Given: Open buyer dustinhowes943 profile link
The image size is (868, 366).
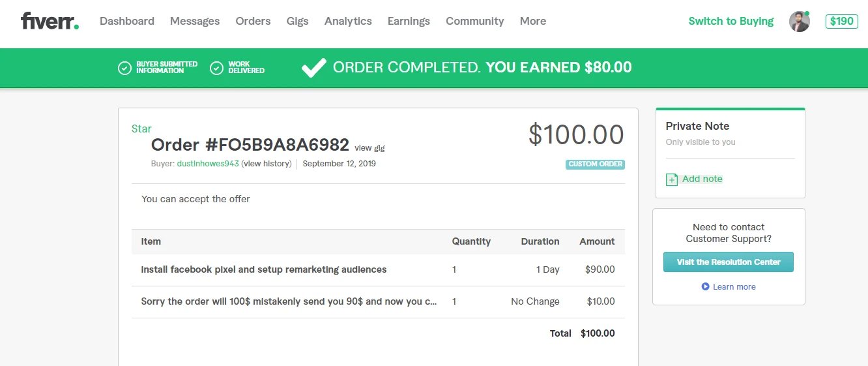Looking at the screenshot, I should pyautogui.click(x=208, y=164).
